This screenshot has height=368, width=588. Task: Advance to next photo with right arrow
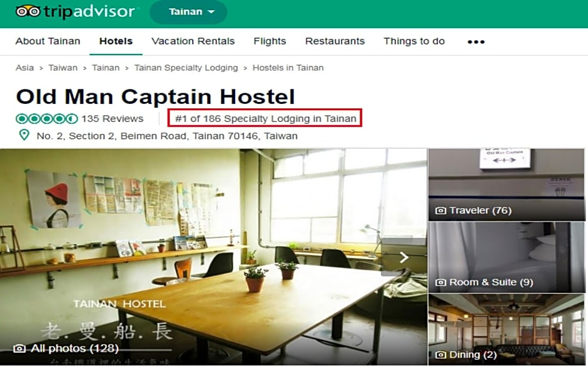[x=405, y=257]
